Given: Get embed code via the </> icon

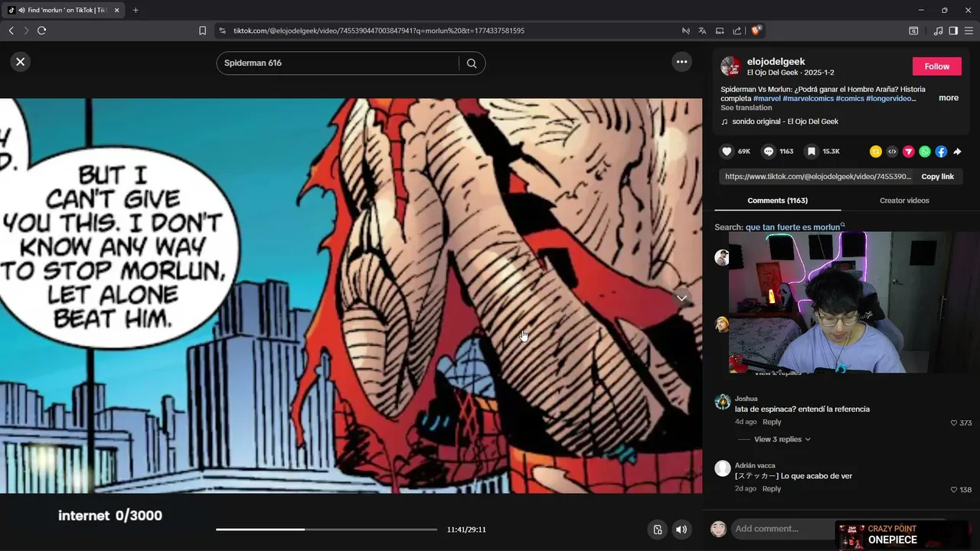Looking at the screenshot, I should tap(892, 152).
